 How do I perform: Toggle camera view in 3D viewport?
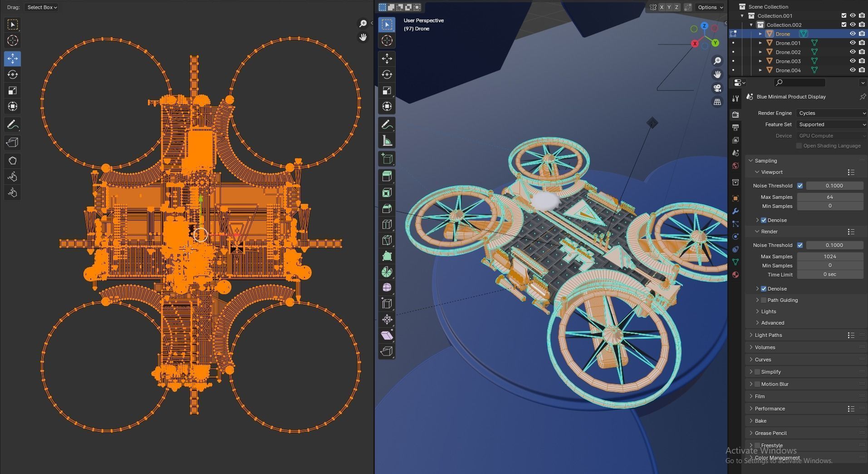coord(717,88)
